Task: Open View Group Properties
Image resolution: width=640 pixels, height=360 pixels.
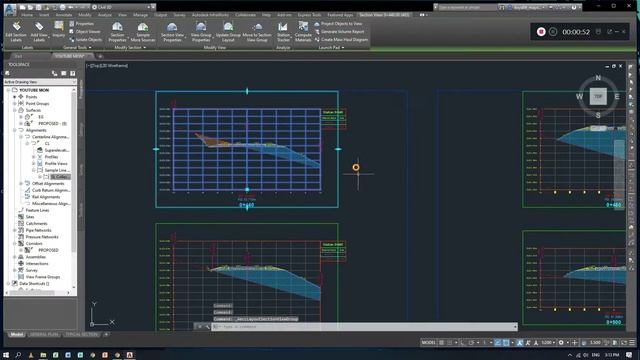Action: (201, 32)
